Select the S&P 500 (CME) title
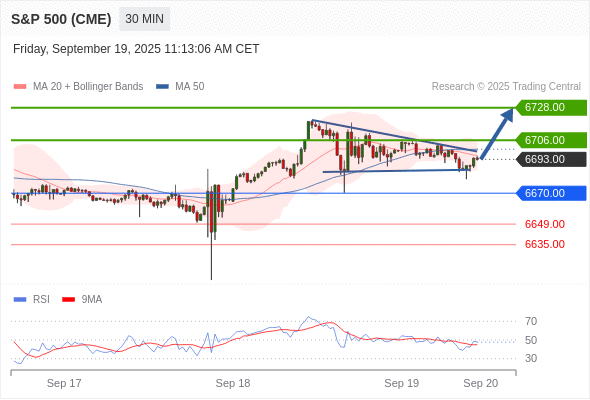Screen dimensions: 590x400 [x=61, y=19]
